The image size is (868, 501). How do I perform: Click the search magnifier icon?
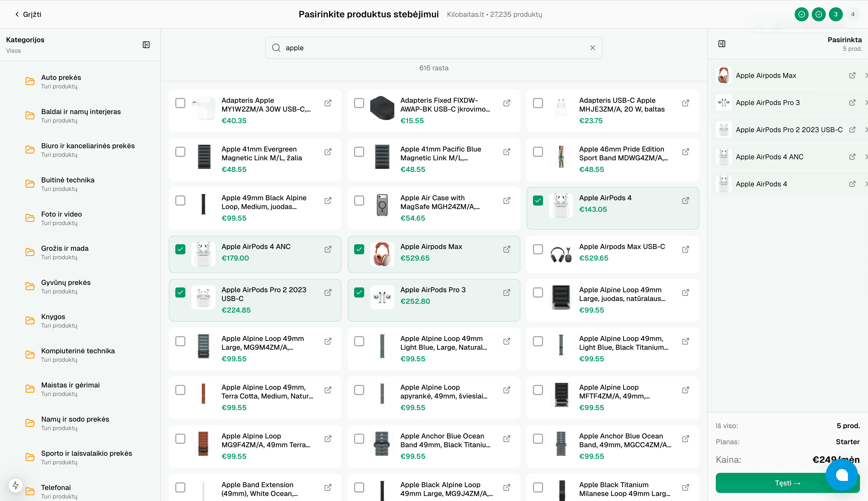coord(276,48)
